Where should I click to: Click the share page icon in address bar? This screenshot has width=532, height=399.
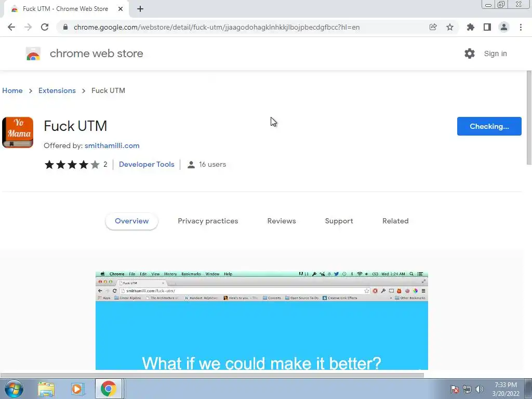coord(433,27)
